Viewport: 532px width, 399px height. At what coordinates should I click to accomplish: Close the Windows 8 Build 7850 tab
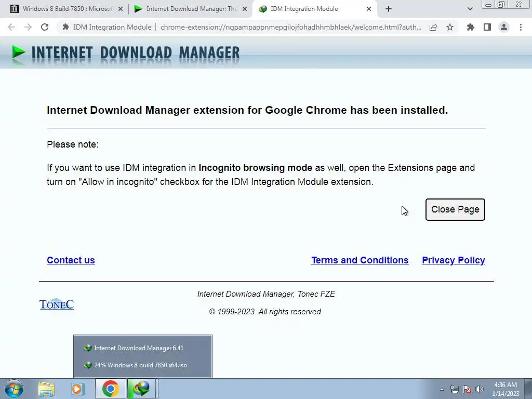tap(121, 9)
